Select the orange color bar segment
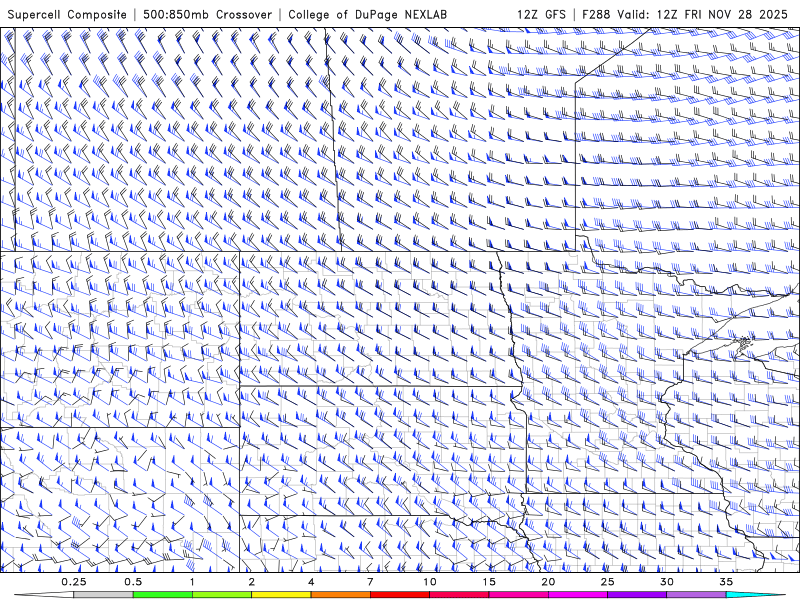 (341, 595)
